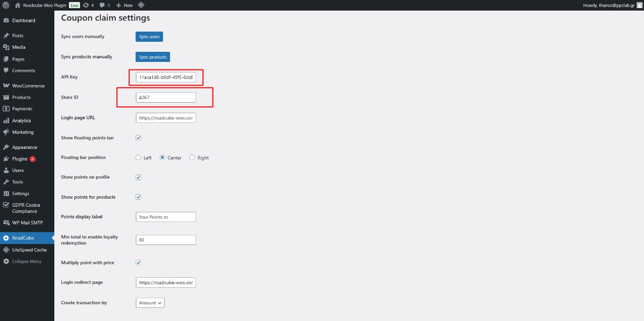The height and width of the screenshot is (321, 644).
Task: Click the Login redirect page field
Action: tap(166, 283)
